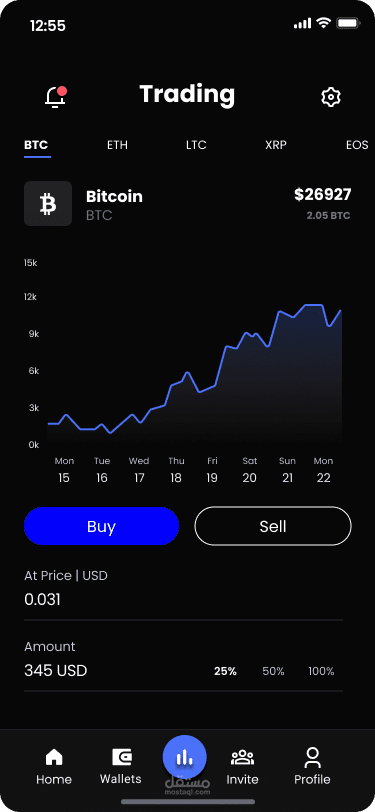Click the Amount field 345 USD

[183, 665]
